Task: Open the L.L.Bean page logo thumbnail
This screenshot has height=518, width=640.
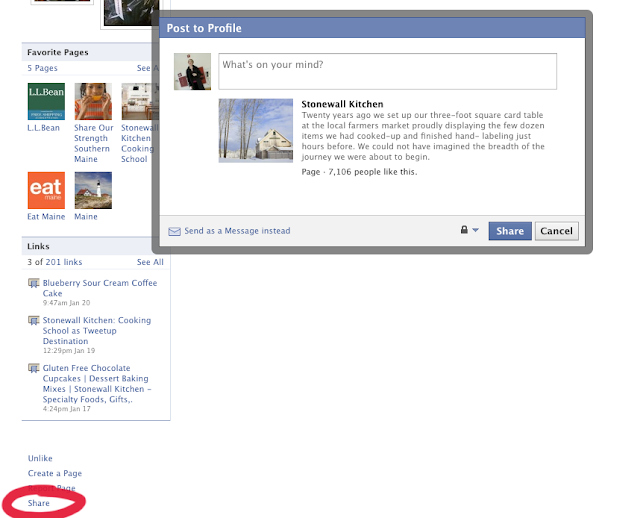Action: tap(46, 101)
